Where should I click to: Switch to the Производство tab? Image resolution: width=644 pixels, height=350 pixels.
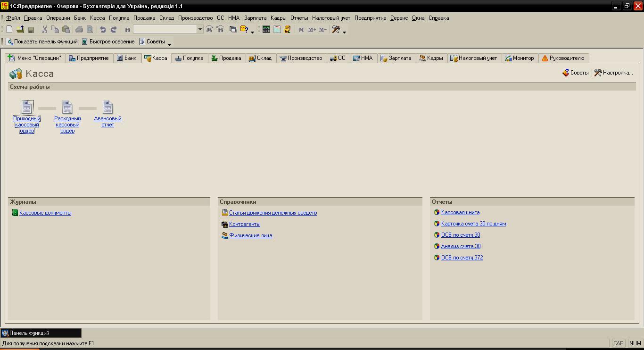(x=301, y=58)
